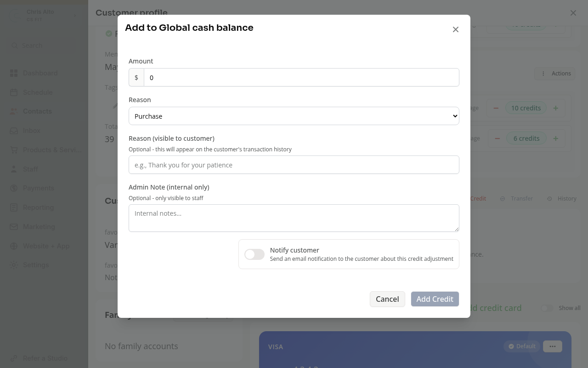
Task: Open the Website + App globe icon
Action: pyautogui.click(x=14, y=246)
